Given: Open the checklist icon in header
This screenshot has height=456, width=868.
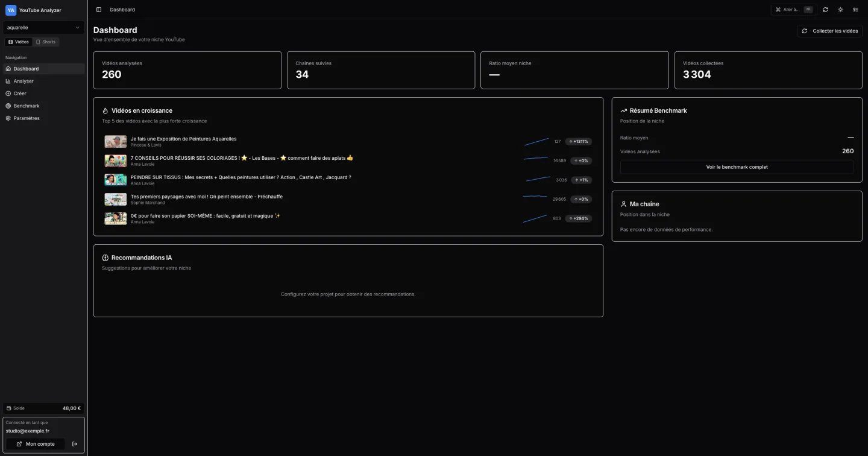Looking at the screenshot, I should pyautogui.click(x=855, y=10).
